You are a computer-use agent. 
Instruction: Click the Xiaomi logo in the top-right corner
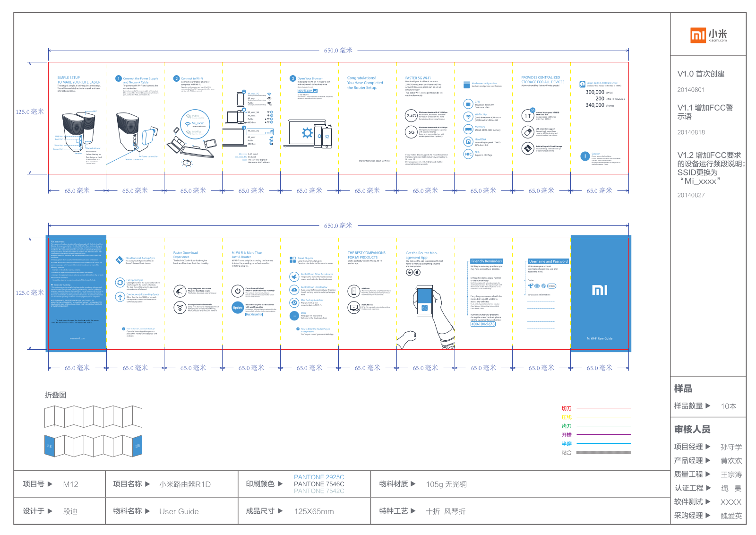coord(708,35)
